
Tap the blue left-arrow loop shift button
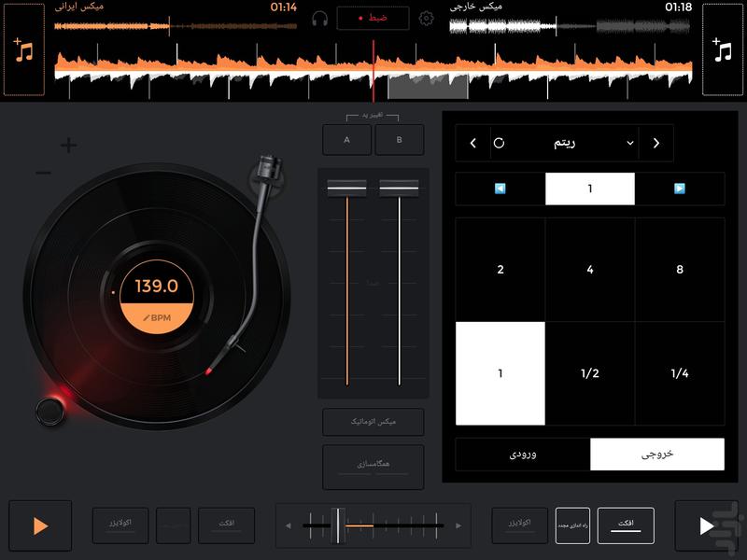point(500,189)
